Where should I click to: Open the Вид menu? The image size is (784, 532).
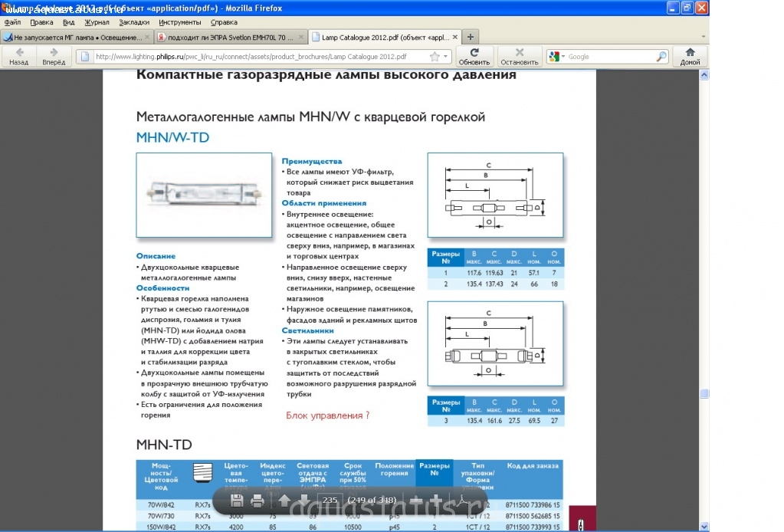coord(68,22)
